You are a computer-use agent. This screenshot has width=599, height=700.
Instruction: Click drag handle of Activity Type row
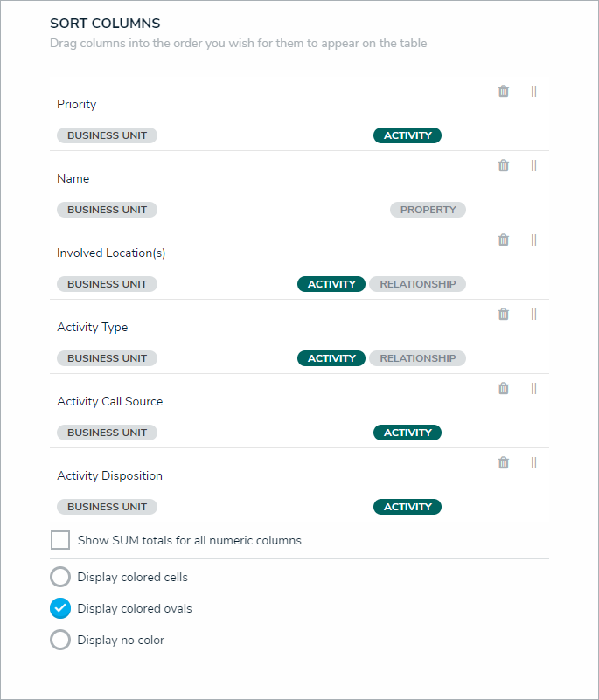coord(533,314)
